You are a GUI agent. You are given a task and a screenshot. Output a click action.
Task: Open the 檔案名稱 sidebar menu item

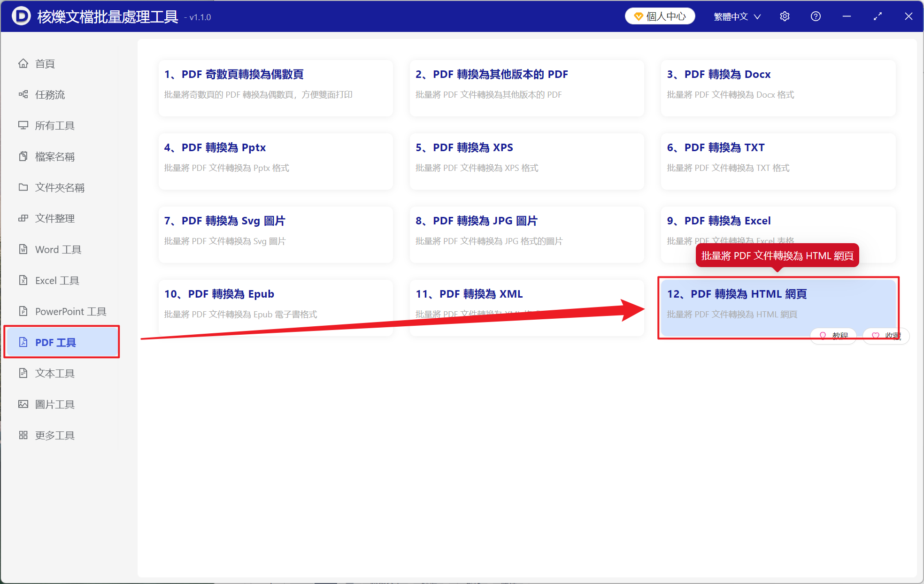[x=54, y=156]
